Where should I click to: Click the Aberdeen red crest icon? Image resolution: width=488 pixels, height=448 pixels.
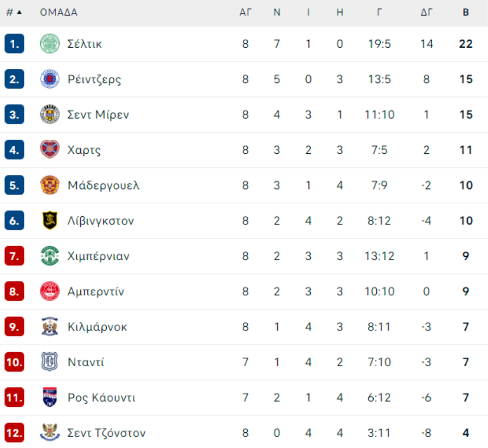(50, 291)
